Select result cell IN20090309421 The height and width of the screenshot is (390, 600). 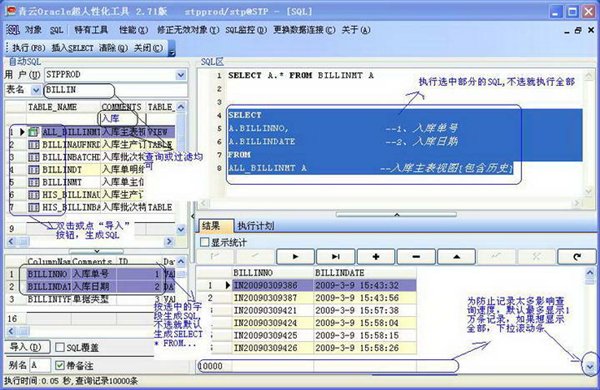point(273,310)
